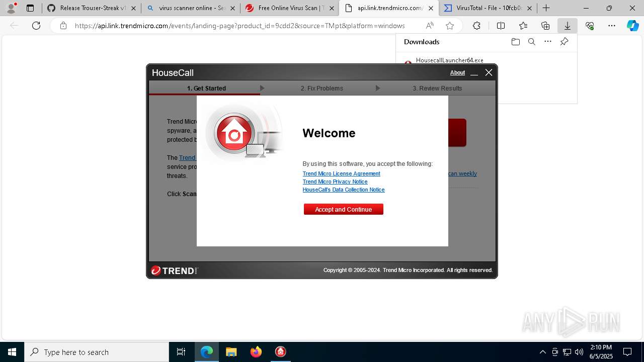Screen dimensions: 644x362
Task: Click Accept and Continue button
Action: coord(343,209)
